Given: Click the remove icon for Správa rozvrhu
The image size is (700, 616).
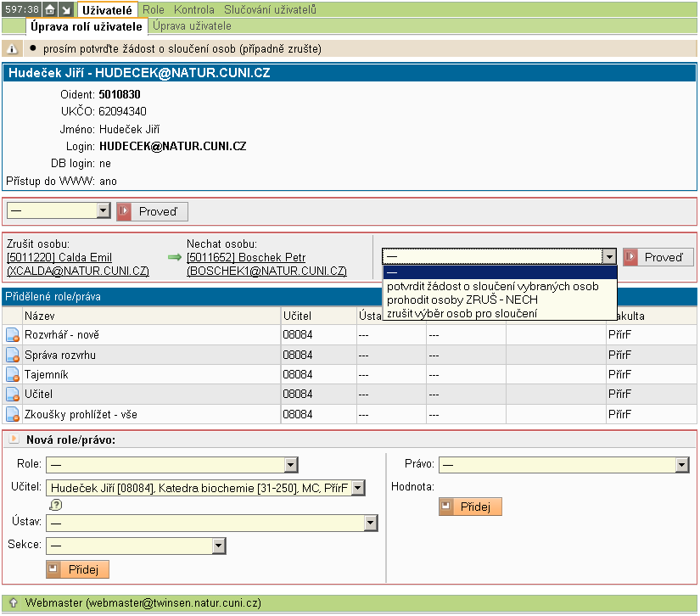Looking at the screenshot, I should [13, 355].
